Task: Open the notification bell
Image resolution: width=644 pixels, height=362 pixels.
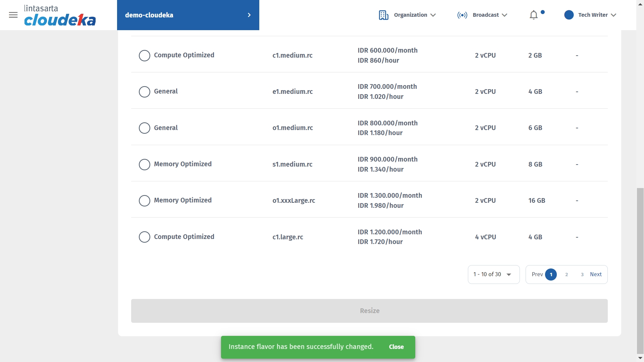Action: (x=533, y=15)
